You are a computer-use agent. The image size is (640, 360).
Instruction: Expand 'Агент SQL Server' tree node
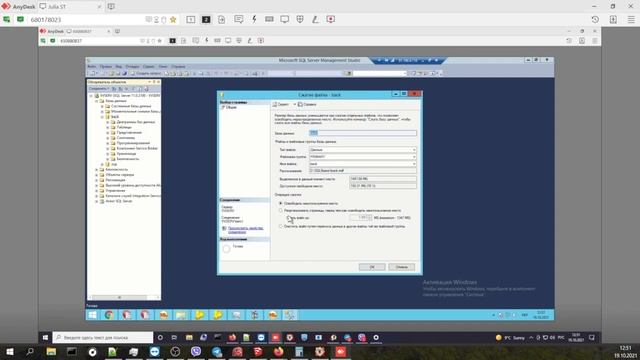pos(97,201)
